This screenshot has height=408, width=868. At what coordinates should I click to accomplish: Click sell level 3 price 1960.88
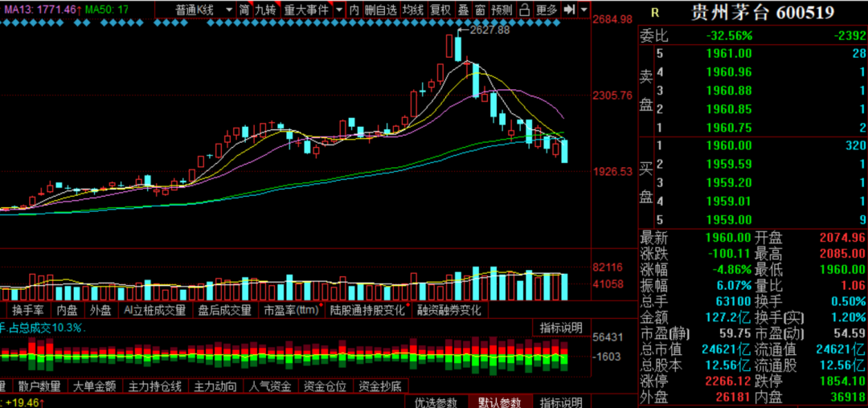729,91
